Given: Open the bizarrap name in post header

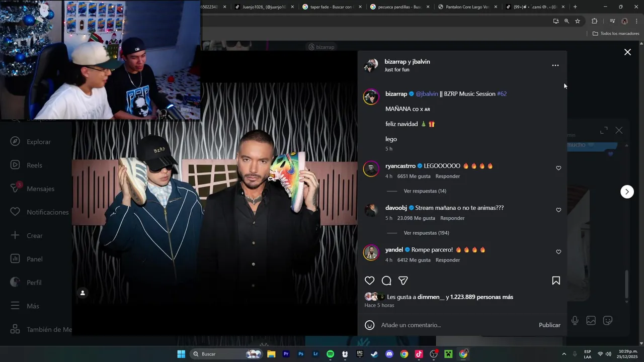Looking at the screenshot, I should point(395,62).
